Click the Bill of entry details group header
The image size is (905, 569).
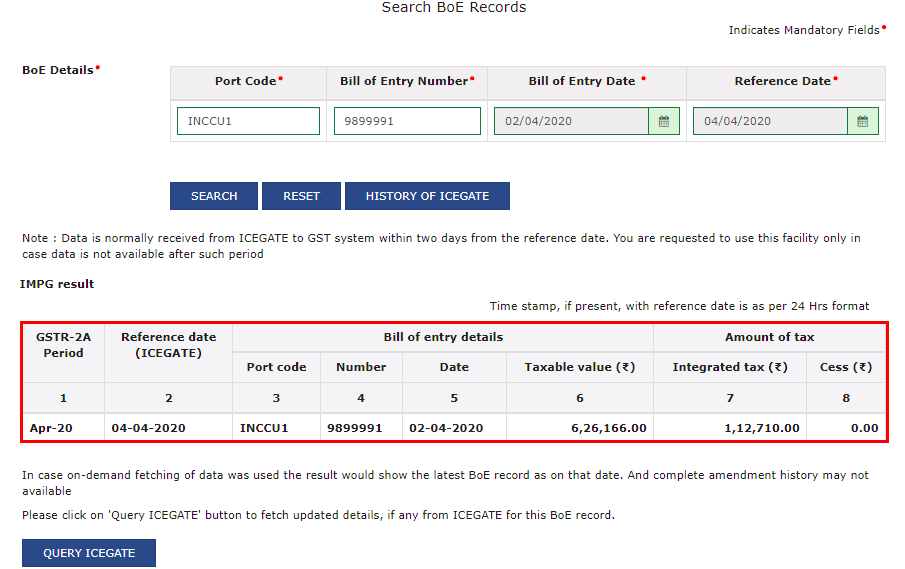443,337
